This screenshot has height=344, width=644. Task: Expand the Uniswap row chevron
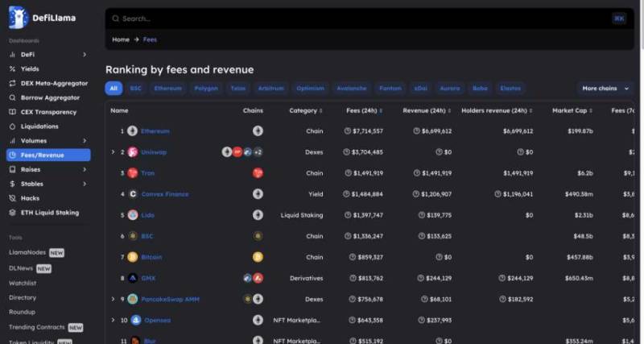[x=113, y=152]
